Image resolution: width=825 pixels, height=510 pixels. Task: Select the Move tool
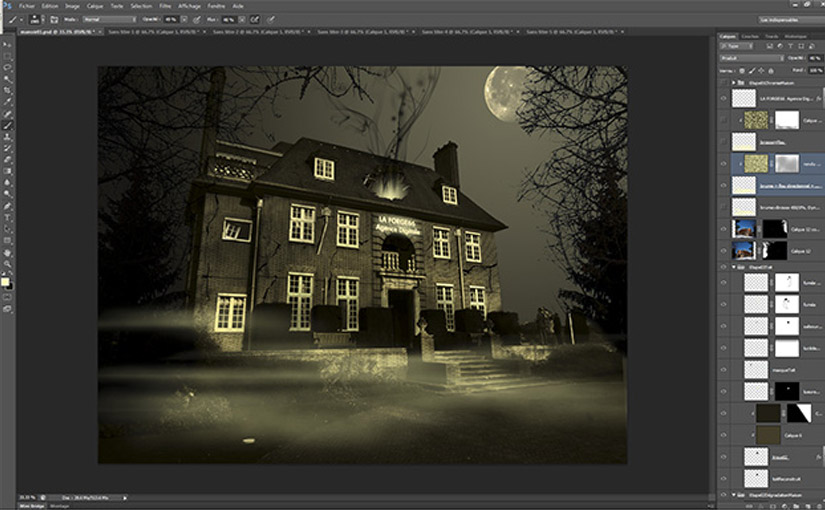click(x=7, y=44)
